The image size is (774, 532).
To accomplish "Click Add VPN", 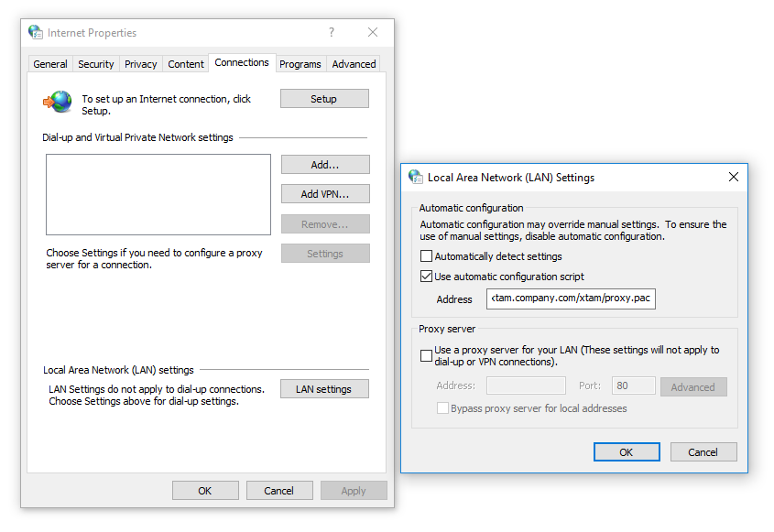I will click(324, 193).
